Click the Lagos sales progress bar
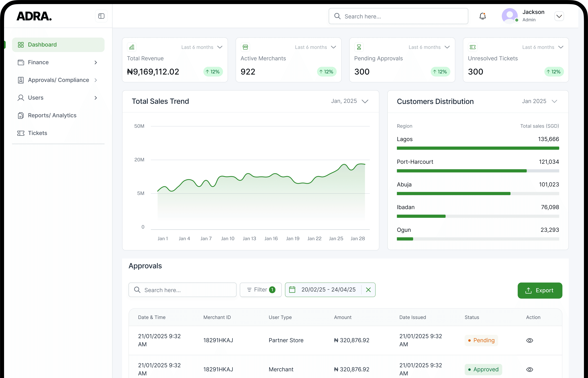The width and height of the screenshot is (588, 378). pos(478,148)
